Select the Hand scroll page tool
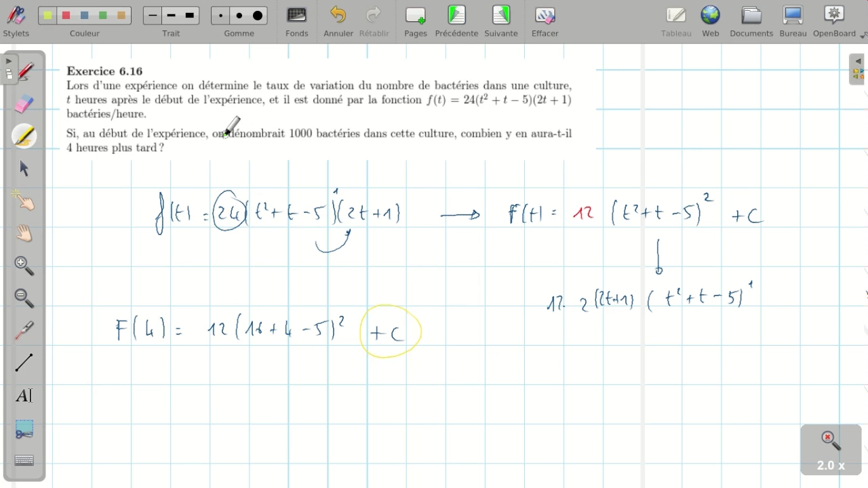Viewport: 868px width, 488px height. (24, 234)
